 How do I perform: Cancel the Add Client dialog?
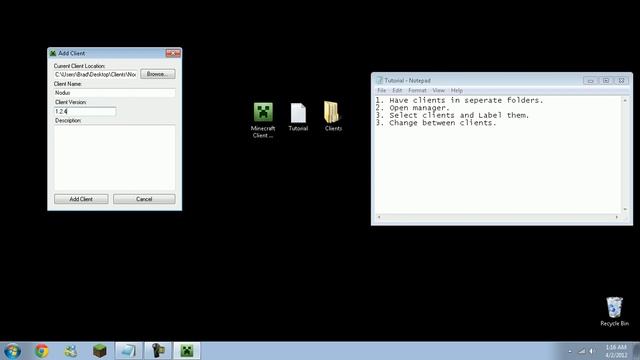pyautogui.click(x=144, y=199)
